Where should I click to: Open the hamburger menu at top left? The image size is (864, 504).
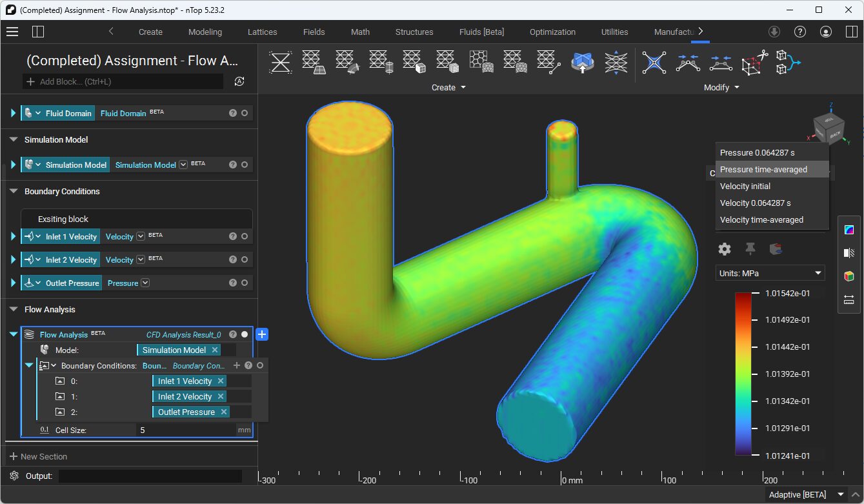coord(12,31)
